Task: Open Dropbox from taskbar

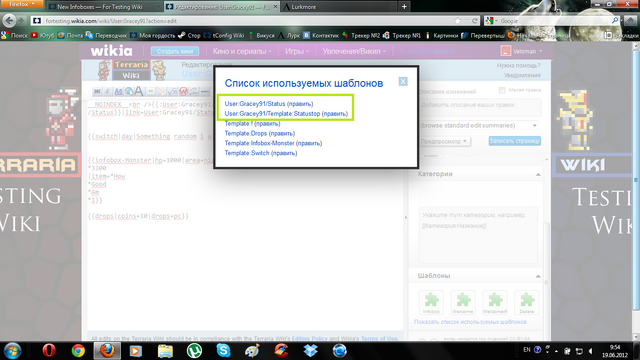Action: point(310,351)
